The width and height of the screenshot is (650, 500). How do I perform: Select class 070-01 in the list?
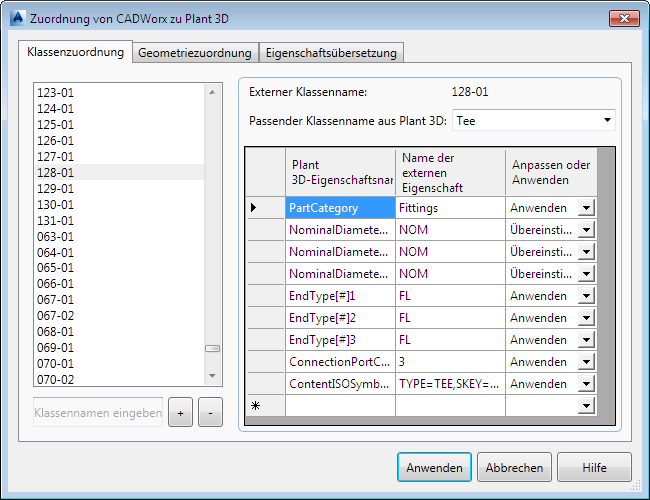pos(119,364)
